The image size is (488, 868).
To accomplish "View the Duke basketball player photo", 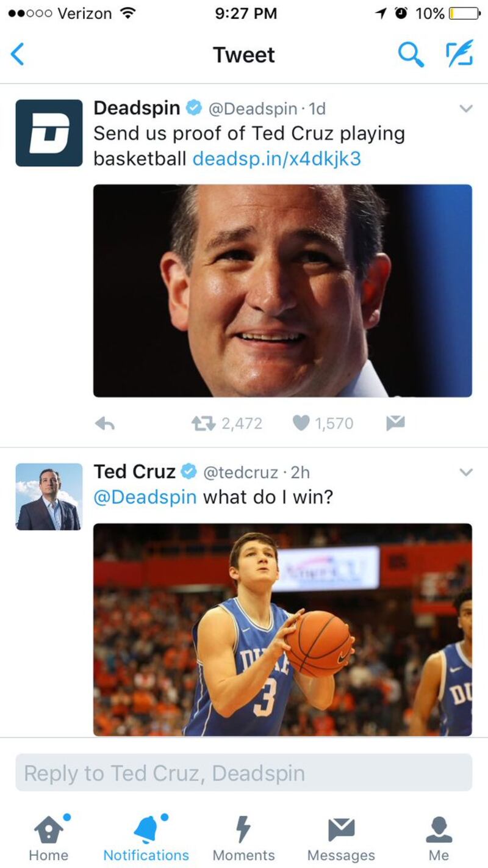I will click(282, 629).
